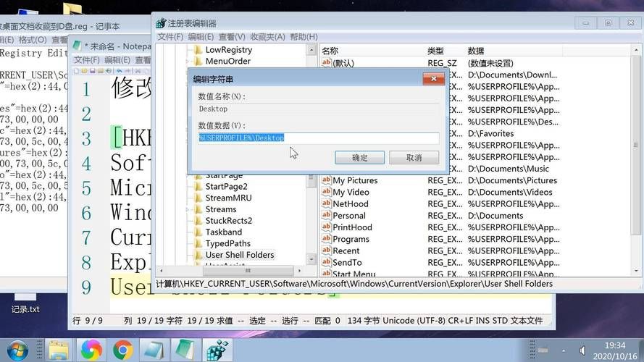Click the 确定 button in edit string dialog
644x362 pixels.
tap(359, 157)
